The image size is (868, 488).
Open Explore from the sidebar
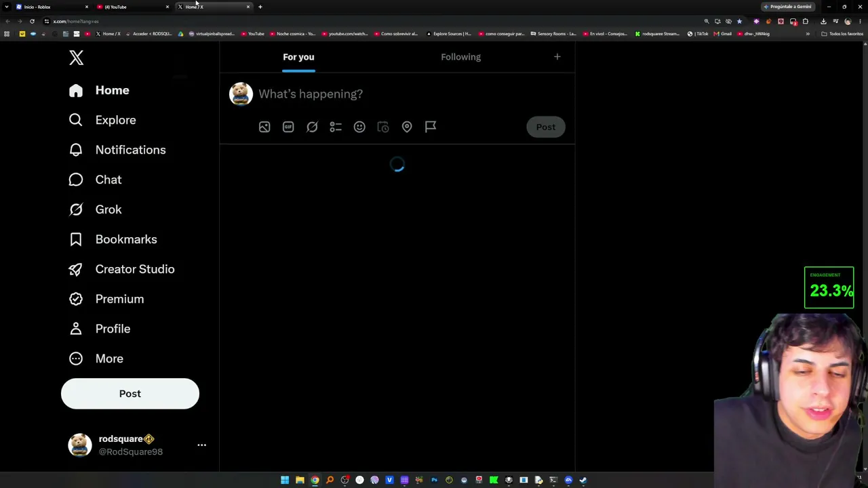102,120
